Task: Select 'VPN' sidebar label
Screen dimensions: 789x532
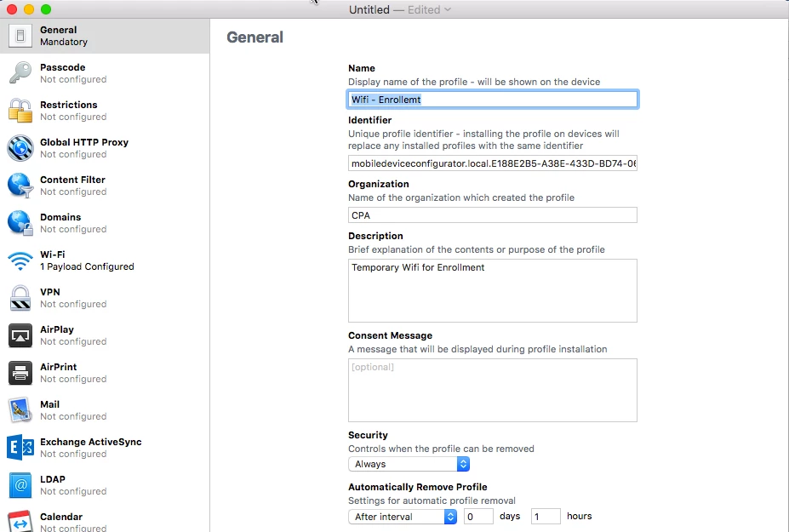Action: pos(50,292)
